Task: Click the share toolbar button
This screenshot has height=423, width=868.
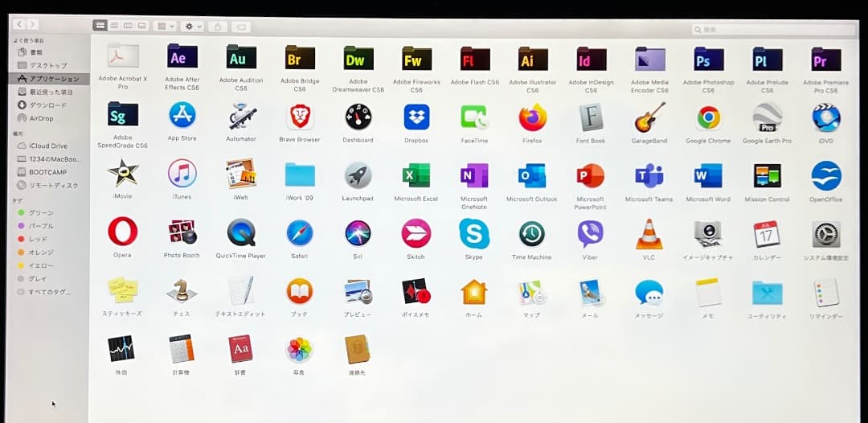Action: (217, 27)
